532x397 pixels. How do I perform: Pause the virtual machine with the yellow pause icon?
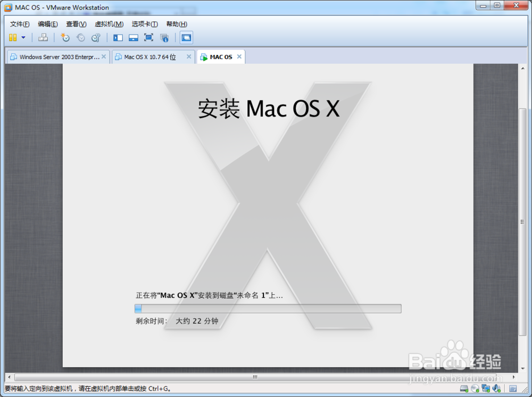tap(13, 37)
